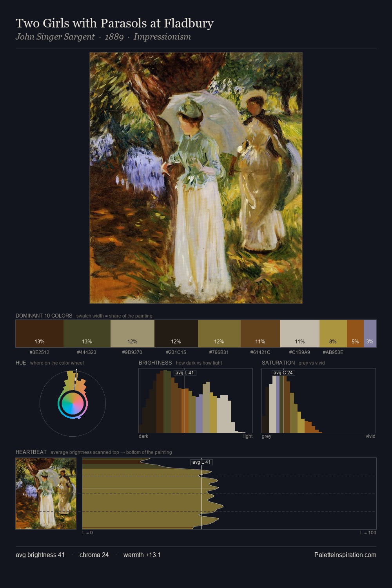Click the hex code #231C15
392x588 pixels.
click(x=176, y=352)
